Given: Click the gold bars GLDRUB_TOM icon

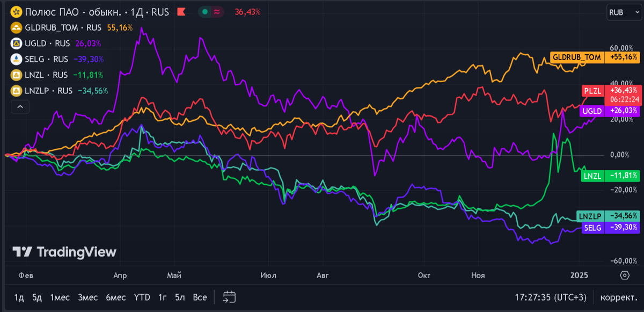Looking at the screenshot, I should tap(17, 27).
